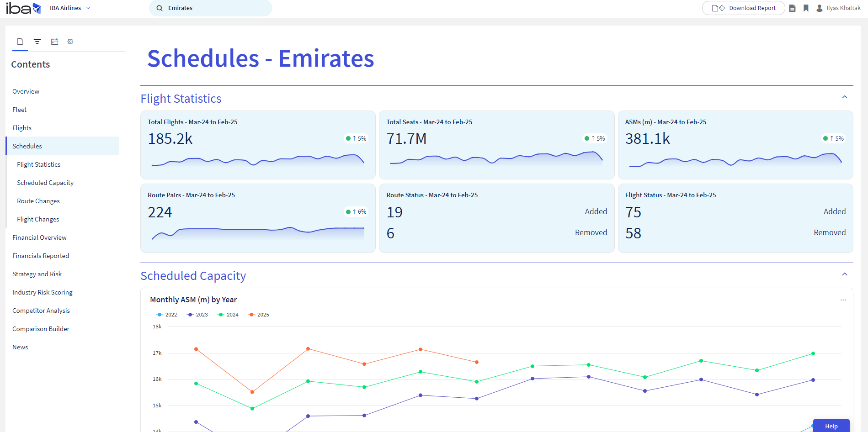This screenshot has width=868, height=432.
Task: Open the IBA Airlines product dropdown
Action: pyautogui.click(x=70, y=8)
